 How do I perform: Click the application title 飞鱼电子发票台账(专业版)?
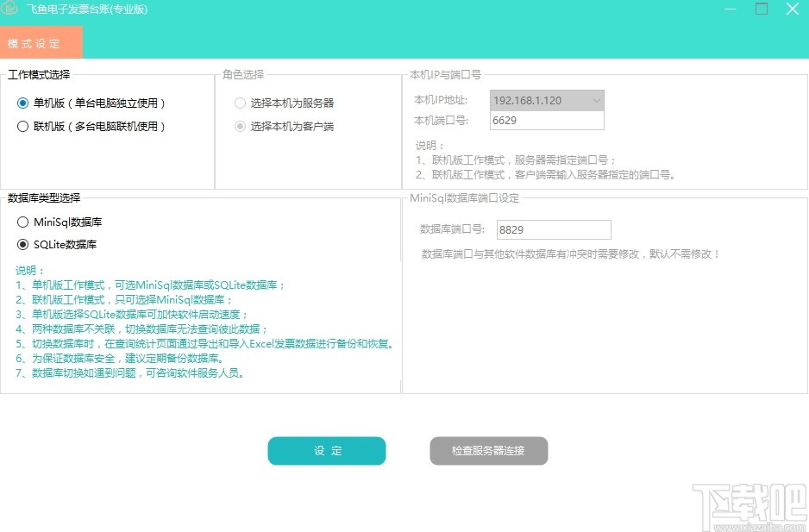(88, 9)
